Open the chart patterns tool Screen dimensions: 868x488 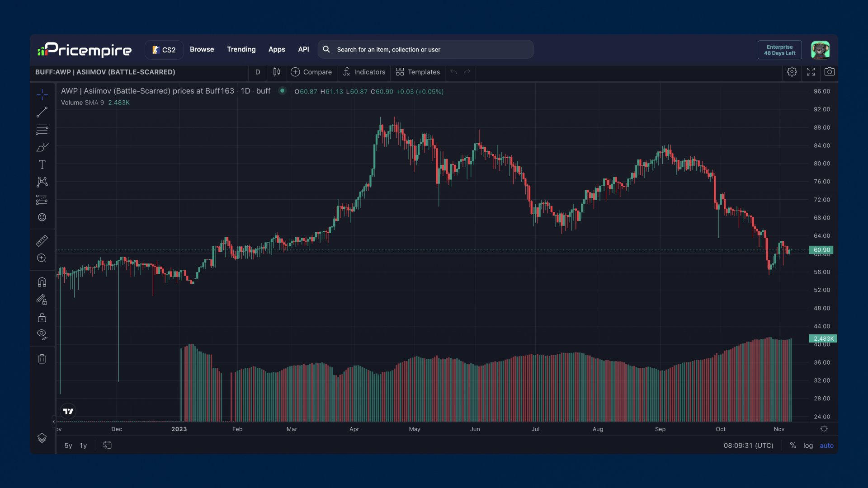(42, 182)
